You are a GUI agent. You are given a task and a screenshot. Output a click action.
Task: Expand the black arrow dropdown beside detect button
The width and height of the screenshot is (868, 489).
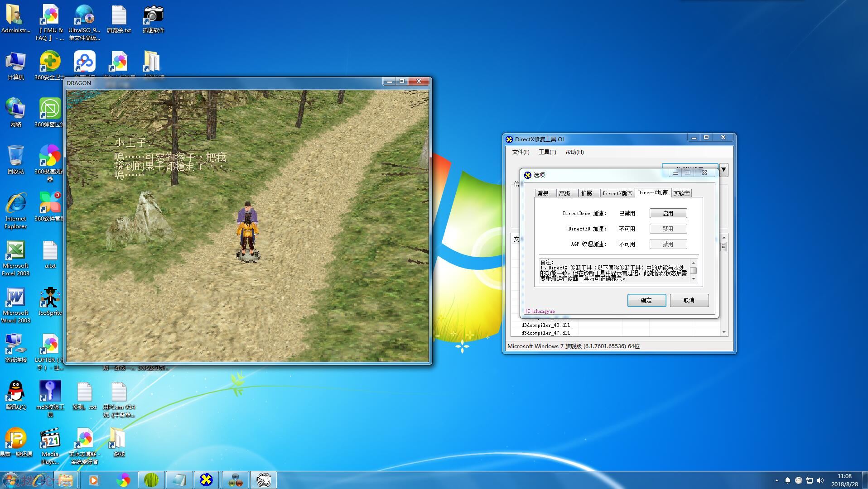pos(723,170)
